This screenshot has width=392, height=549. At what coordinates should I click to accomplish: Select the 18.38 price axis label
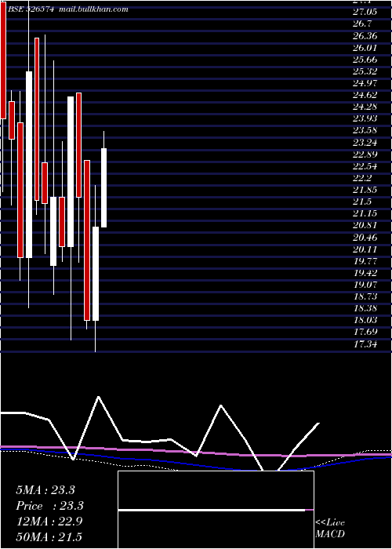(365, 308)
